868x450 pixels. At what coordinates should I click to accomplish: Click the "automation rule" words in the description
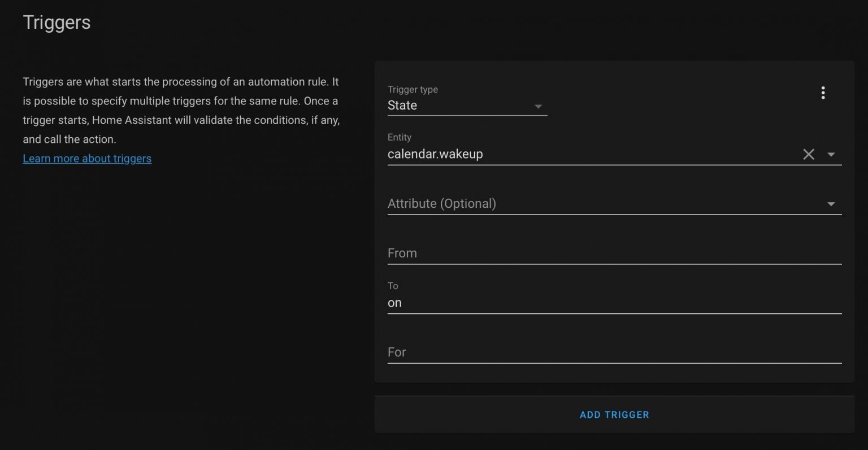[x=288, y=82]
